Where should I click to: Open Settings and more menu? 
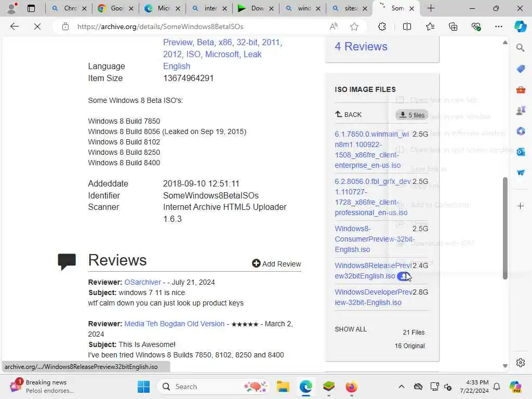(x=499, y=26)
